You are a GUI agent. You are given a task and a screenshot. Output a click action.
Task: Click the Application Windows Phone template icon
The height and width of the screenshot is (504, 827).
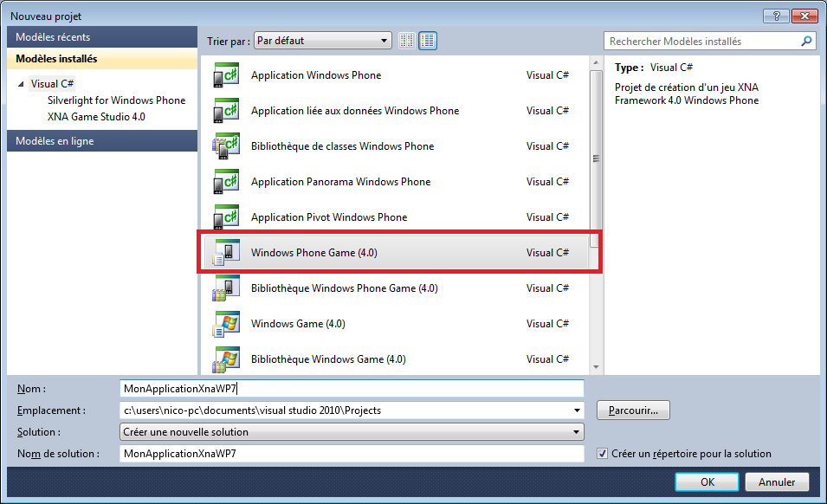[225, 76]
